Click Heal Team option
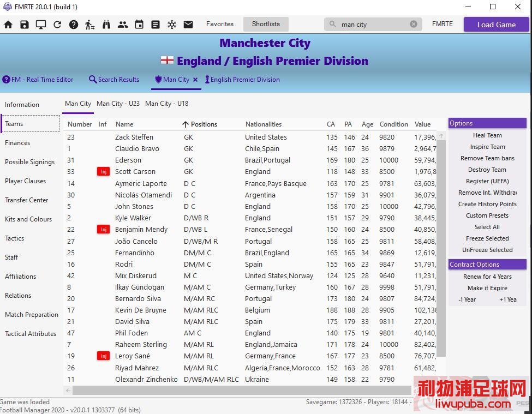This screenshot has width=532, height=414. coord(487,136)
